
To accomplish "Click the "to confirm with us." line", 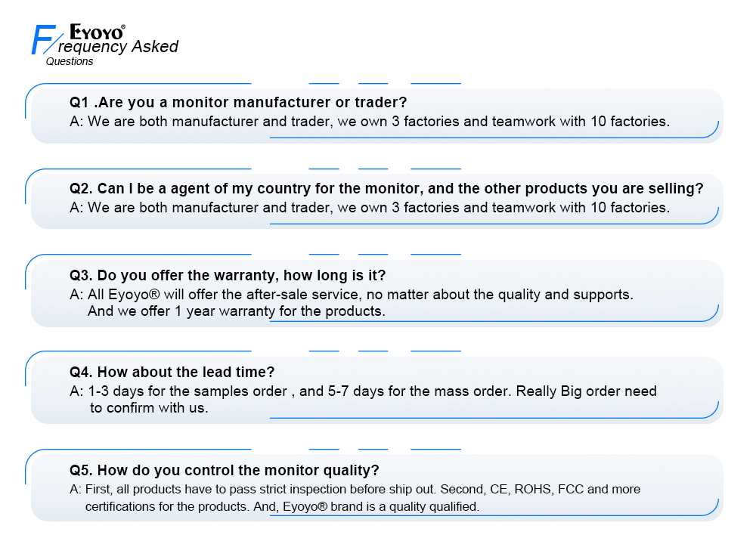I will (149, 408).
